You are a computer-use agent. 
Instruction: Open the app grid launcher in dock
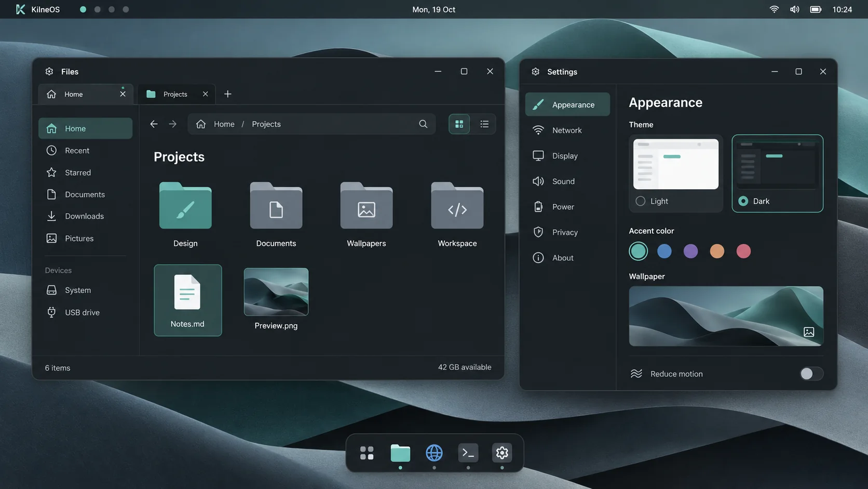tap(367, 453)
